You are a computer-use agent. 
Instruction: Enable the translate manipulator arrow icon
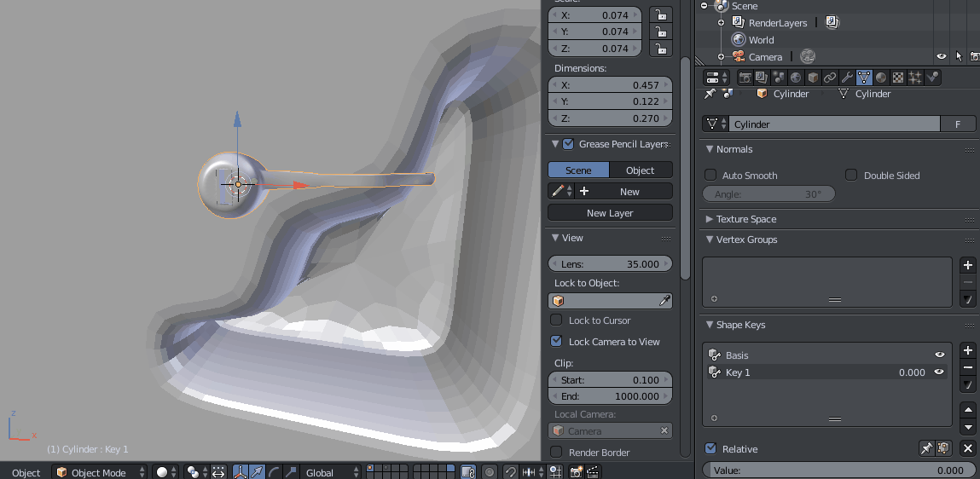click(x=257, y=472)
